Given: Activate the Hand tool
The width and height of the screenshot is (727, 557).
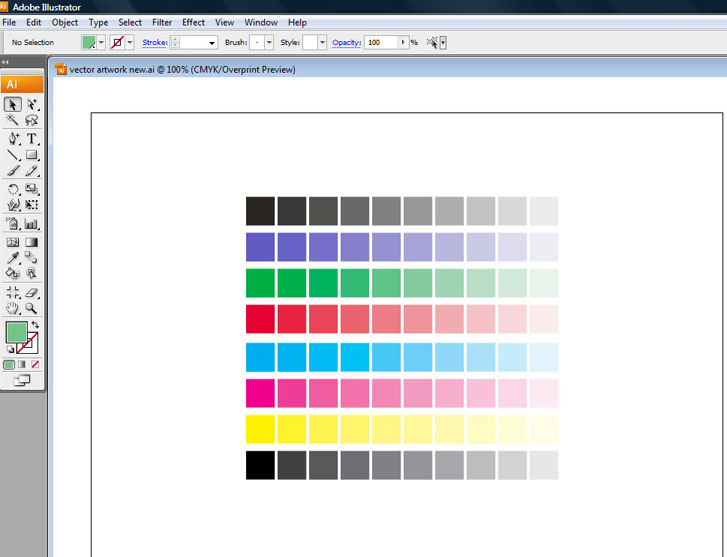Looking at the screenshot, I should 13,308.
